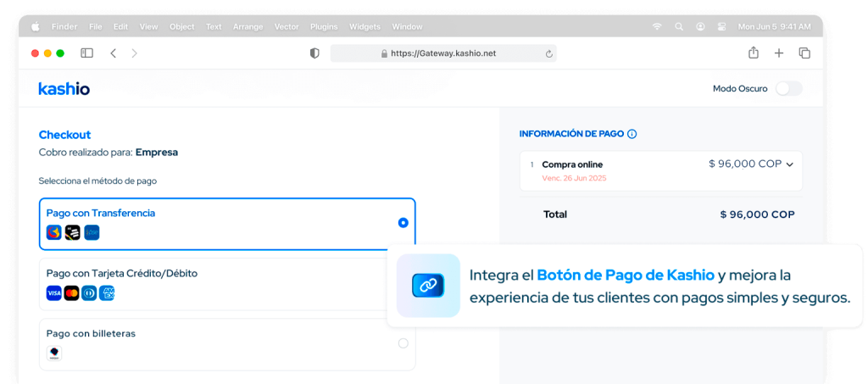Click the info icon beside Información de Pago
This screenshot has width=868, height=384.
pos(632,134)
